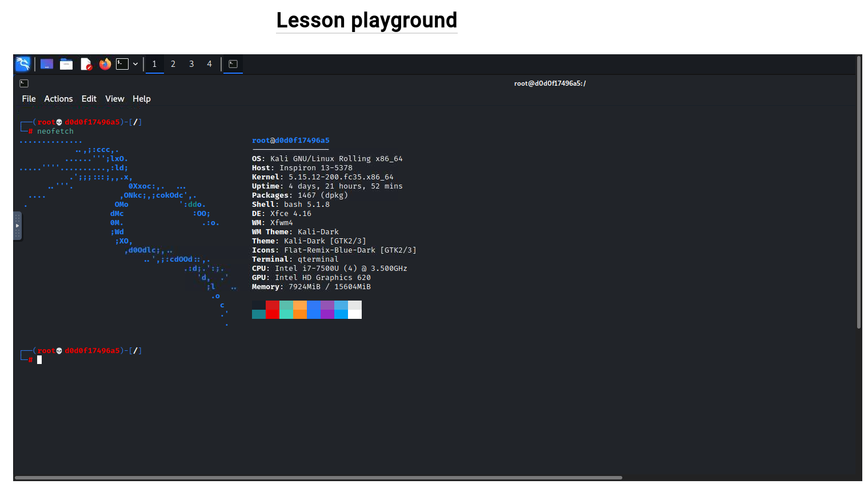The height and width of the screenshot is (488, 868).
Task: Open the text editor launcher icon
Action: pos(86,64)
